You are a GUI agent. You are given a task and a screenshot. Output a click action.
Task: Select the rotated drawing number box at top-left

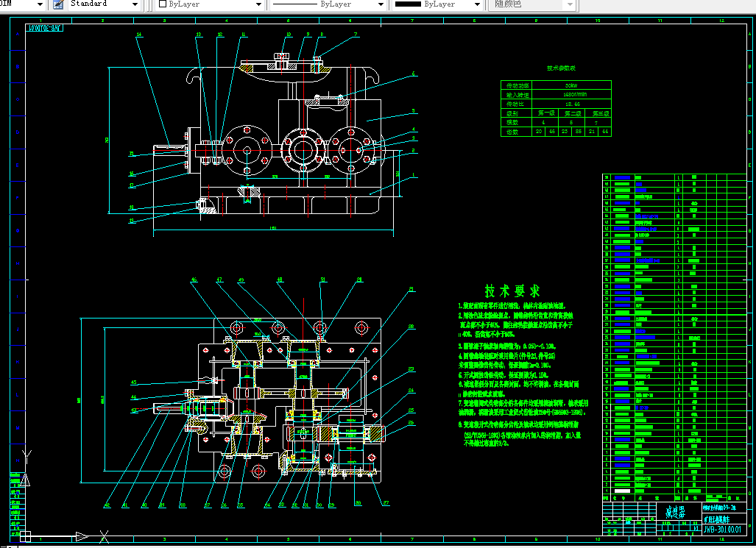pos(44,28)
